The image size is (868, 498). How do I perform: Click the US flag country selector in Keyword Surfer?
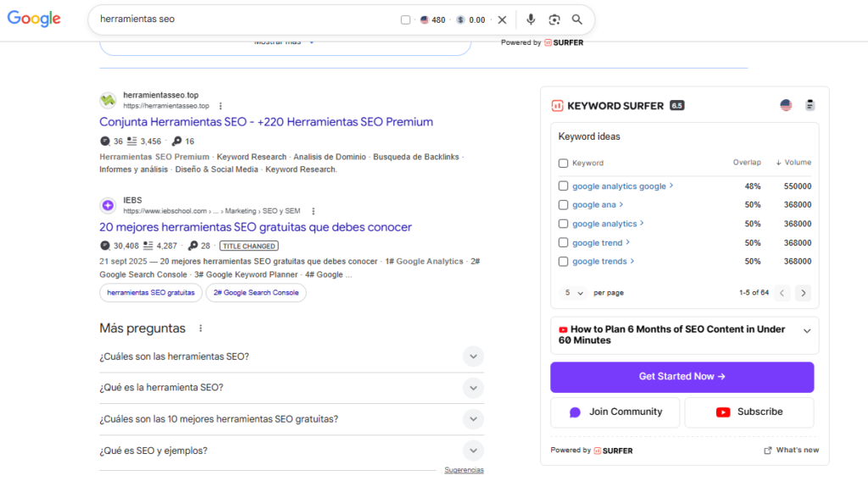coord(785,104)
